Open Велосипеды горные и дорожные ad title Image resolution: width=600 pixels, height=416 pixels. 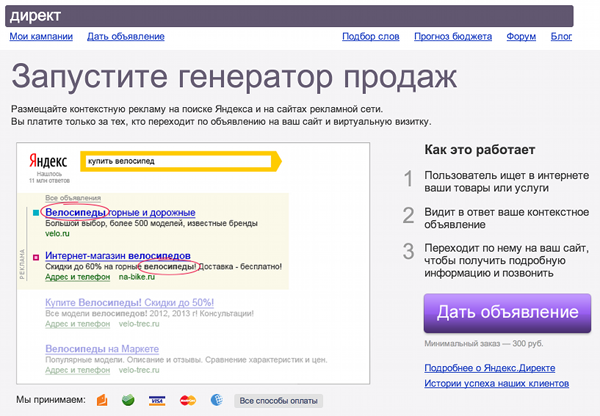(120, 212)
